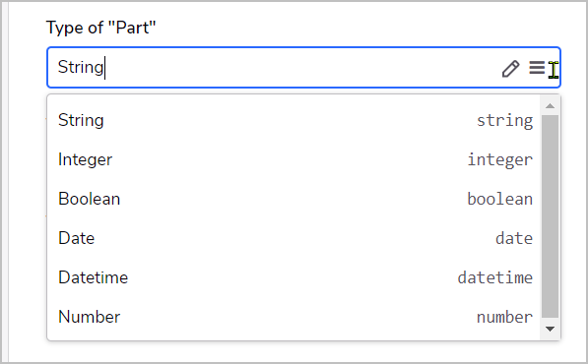588x364 pixels.
Task: Click the lowercase 'integer' code label
Action: [x=500, y=160]
